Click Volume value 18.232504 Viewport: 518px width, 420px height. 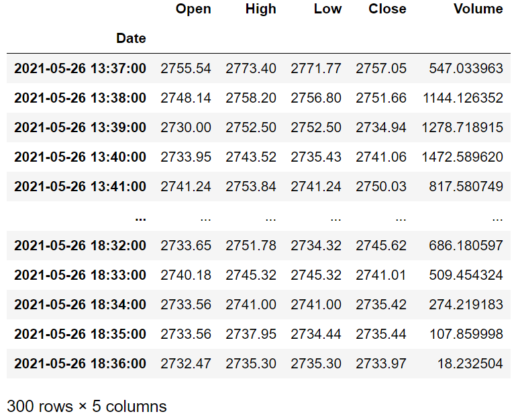[470, 364]
